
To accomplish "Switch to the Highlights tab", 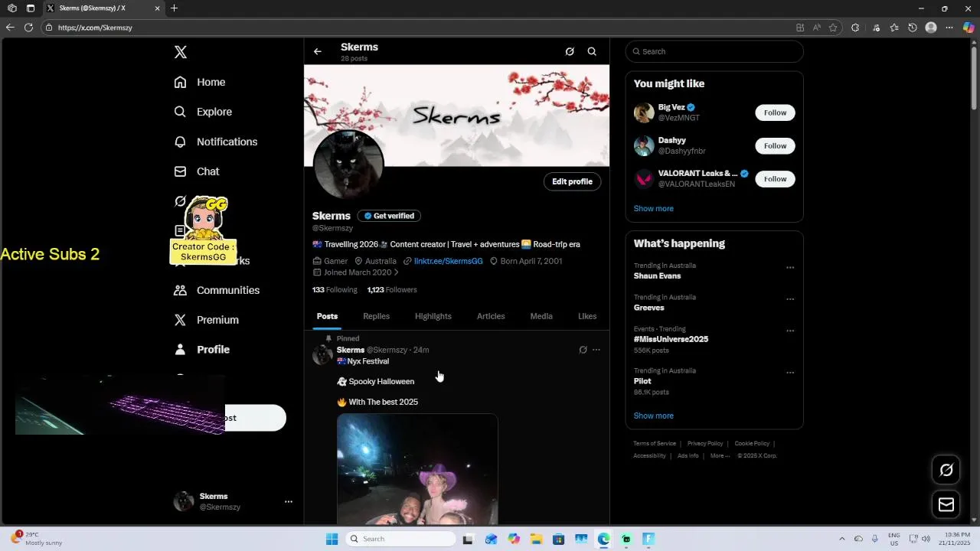I will [x=433, y=316].
